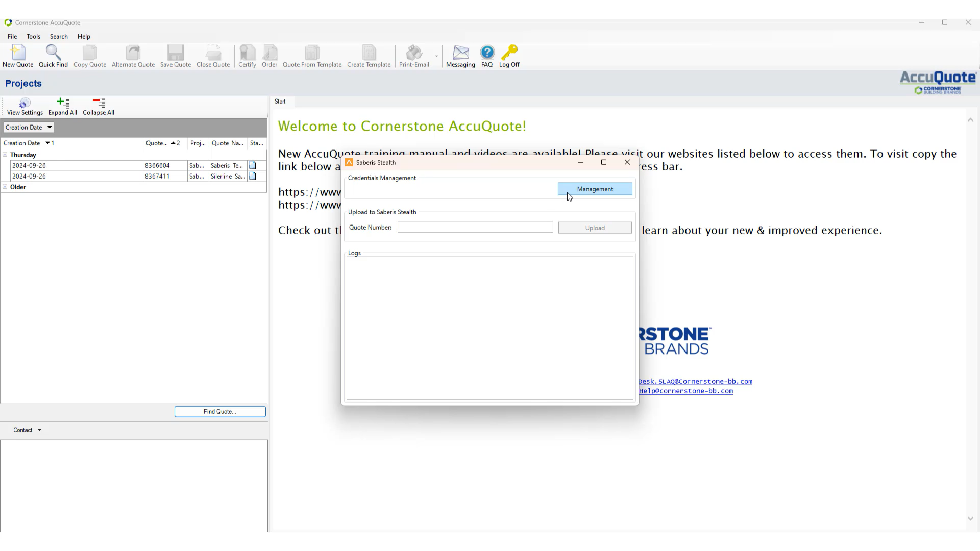Click the scroll down arrow on welcome page
This screenshot has height=551, width=980.
pos(970,518)
